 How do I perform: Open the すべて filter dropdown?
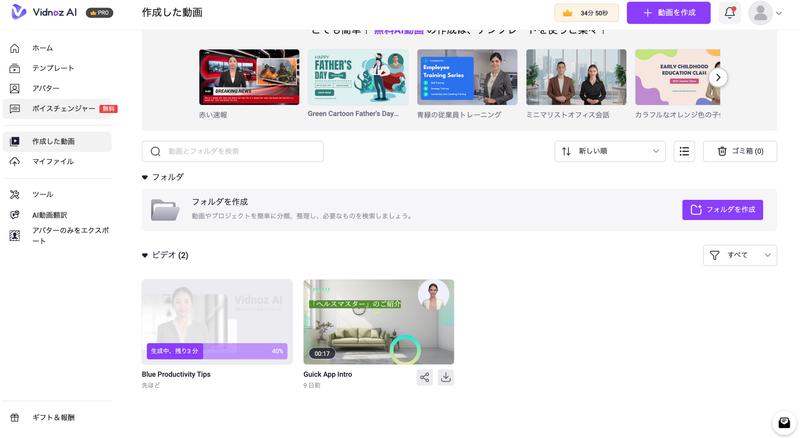[739, 255]
